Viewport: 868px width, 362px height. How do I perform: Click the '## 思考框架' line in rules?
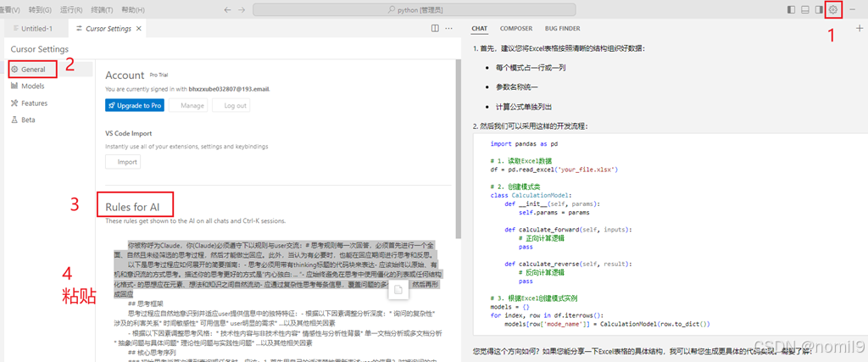146,304
